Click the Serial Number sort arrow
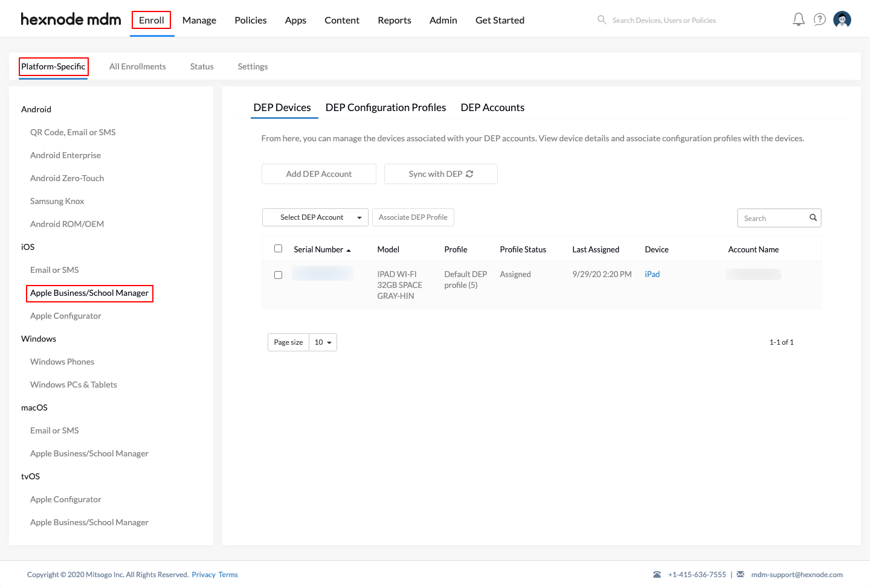This screenshot has width=870, height=588. pyautogui.click(x=349, y=251)
